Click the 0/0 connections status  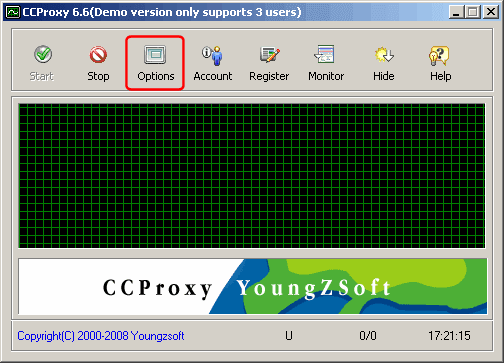coord(368,336)
